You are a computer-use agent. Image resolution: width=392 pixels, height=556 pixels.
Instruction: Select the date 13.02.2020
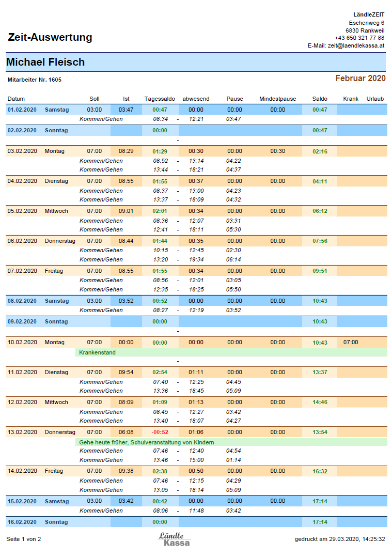(x=22, y=432)
